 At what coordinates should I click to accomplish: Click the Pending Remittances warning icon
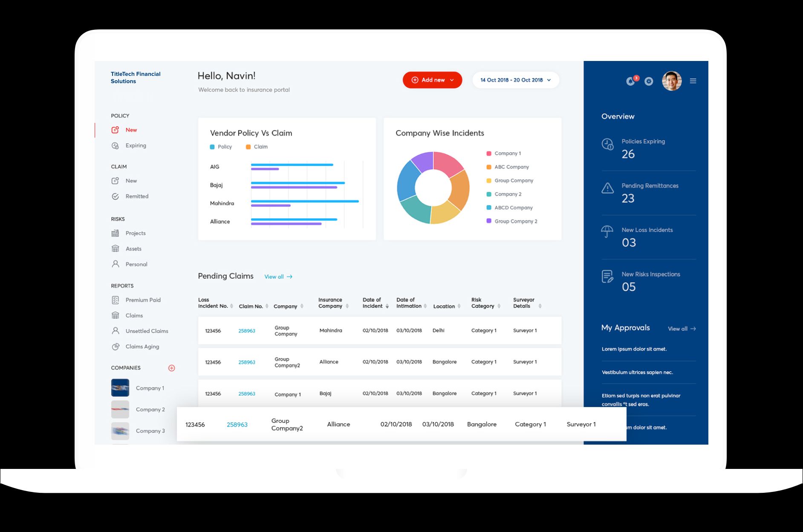607,188
